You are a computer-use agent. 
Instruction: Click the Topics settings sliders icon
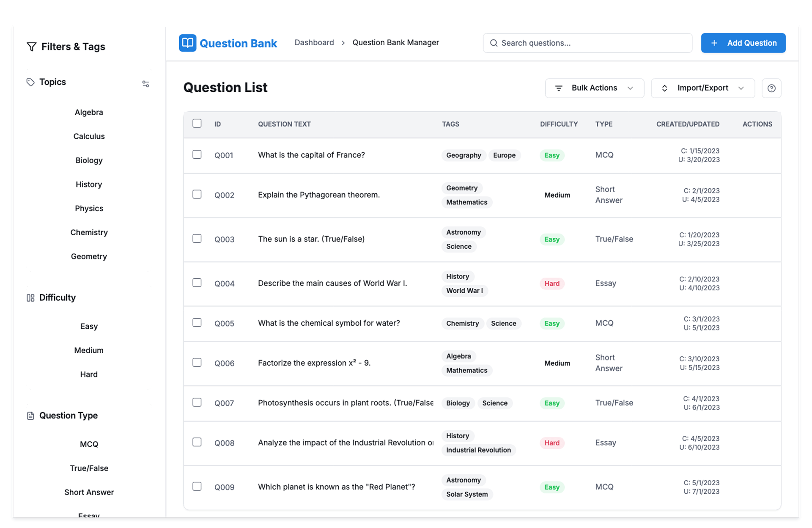tap(145, 84)
